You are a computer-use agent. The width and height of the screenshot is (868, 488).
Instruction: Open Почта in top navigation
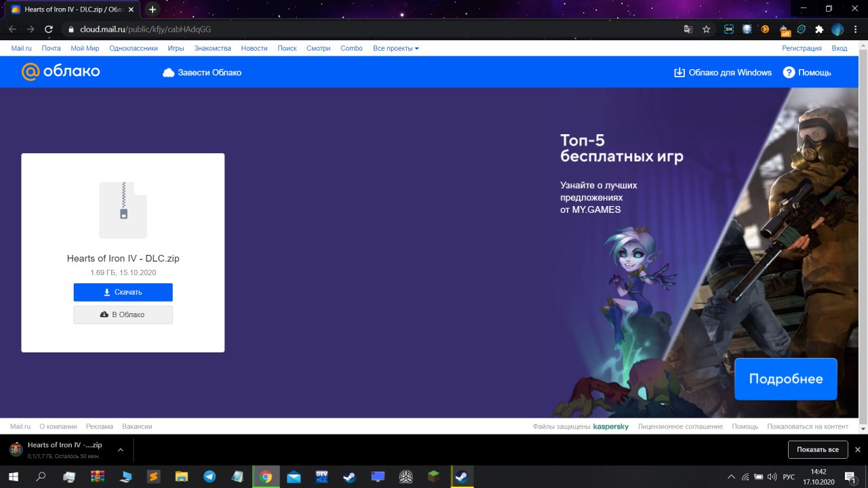[51, 48]
